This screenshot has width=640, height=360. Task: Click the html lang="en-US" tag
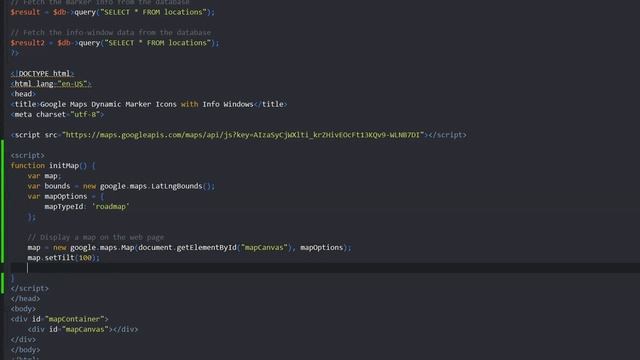tap(51, 84)
